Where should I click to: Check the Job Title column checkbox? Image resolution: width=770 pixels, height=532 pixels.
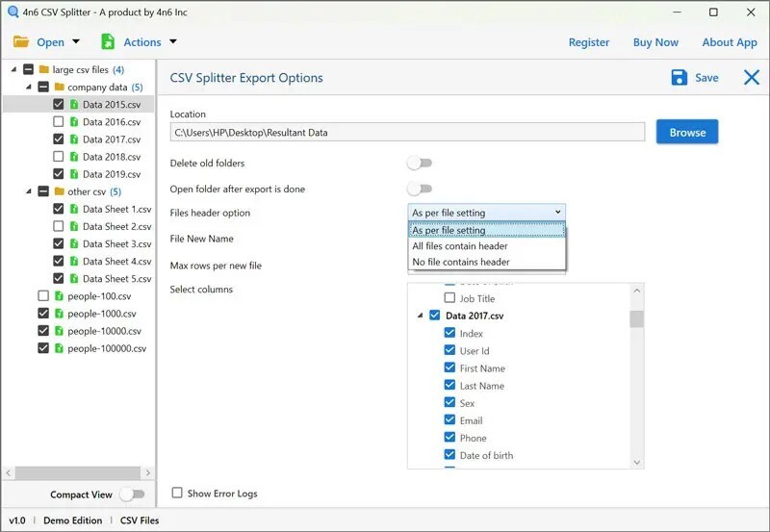(449, 298)
